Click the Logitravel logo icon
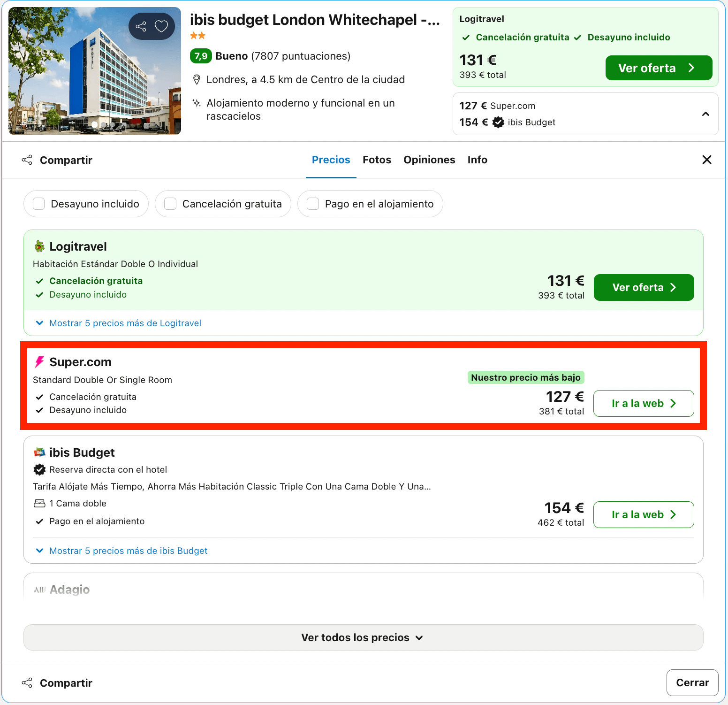728x705 pixels. pos(39,246)
